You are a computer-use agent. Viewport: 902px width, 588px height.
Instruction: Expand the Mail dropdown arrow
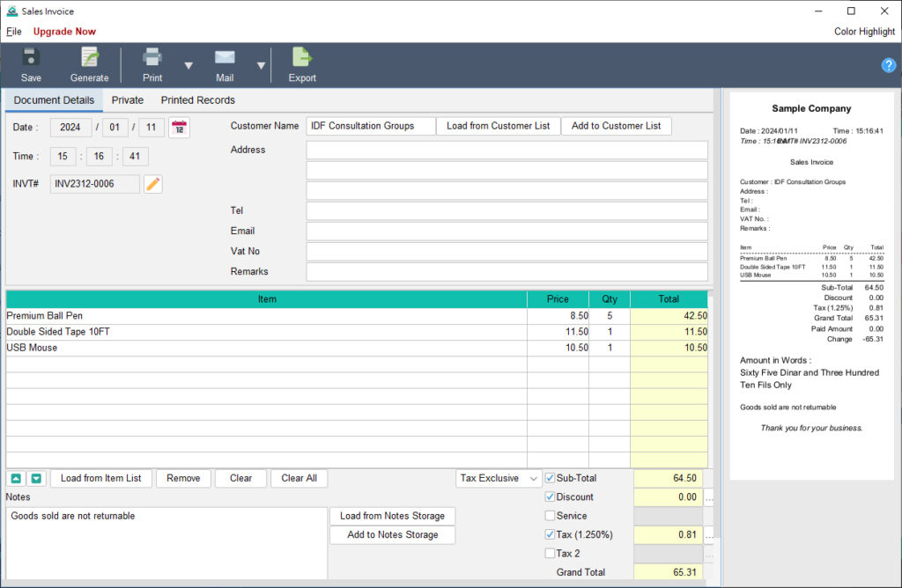tap(261, 65)
